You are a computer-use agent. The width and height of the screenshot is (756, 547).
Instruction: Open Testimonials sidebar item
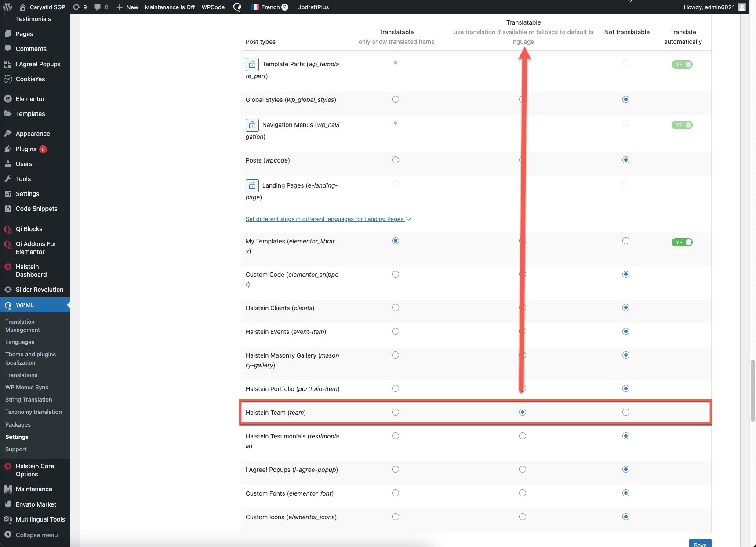click(33, 19)
